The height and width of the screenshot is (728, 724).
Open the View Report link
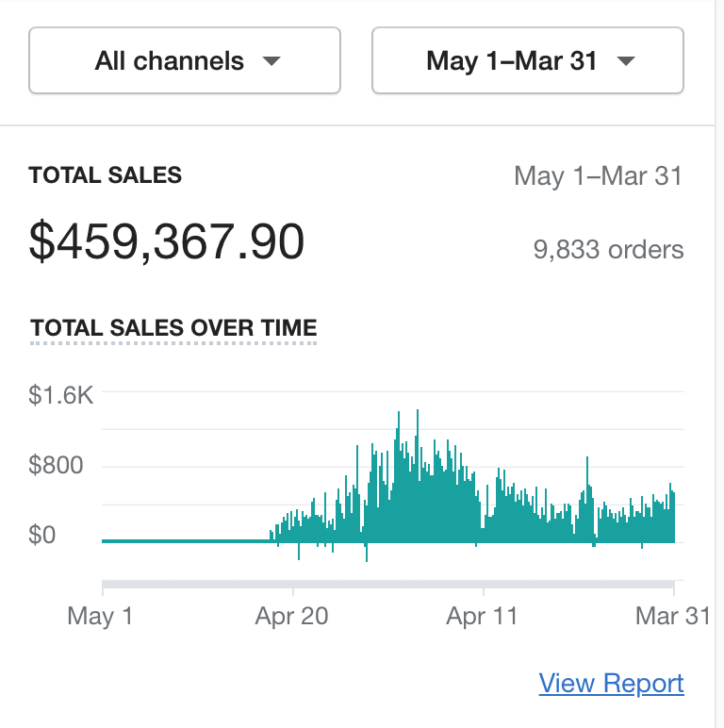611,684
